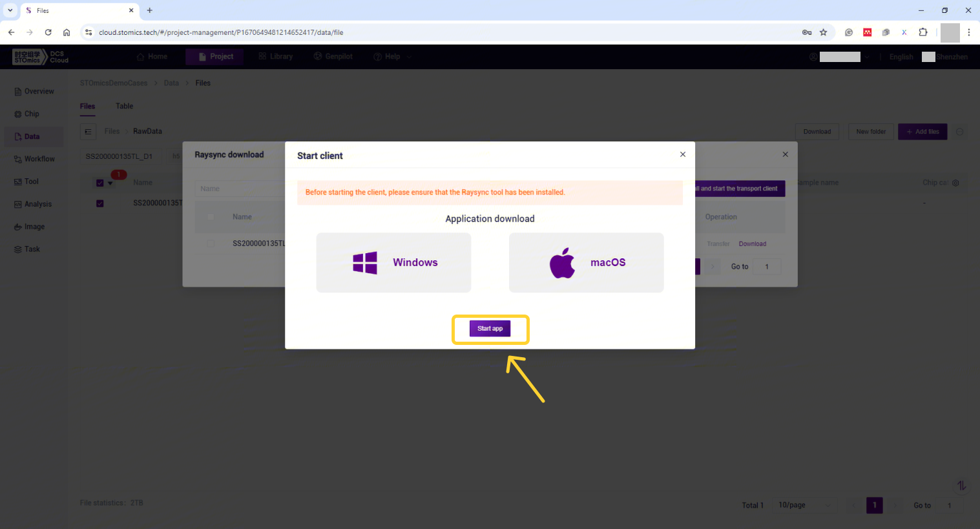This screenshot has width=980, height=529.
Task: Switch to the Table tab
Action: click(124, 106)
